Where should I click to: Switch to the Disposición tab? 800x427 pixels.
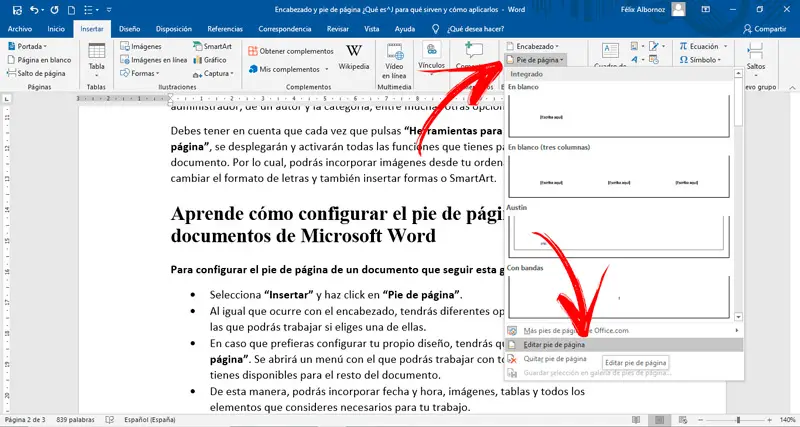click(173, 29)
